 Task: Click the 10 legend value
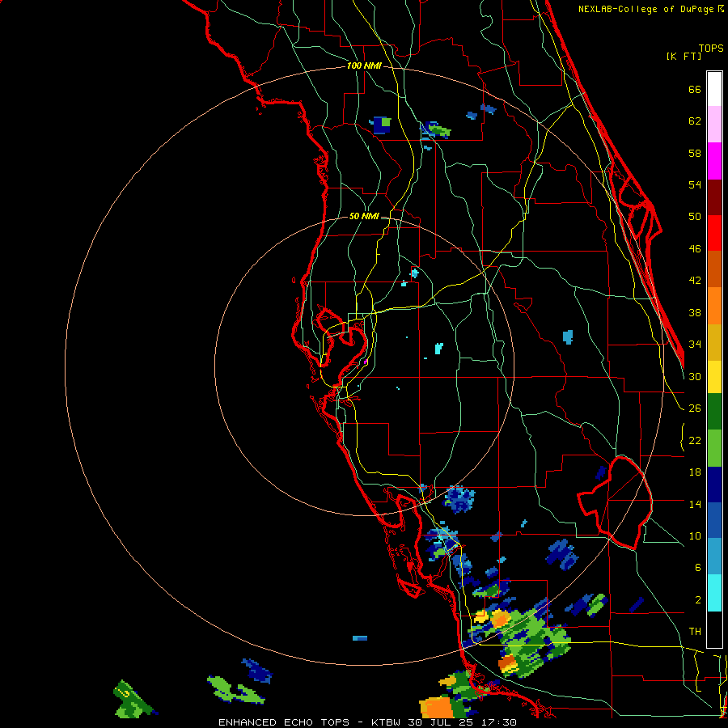point(695,535)
